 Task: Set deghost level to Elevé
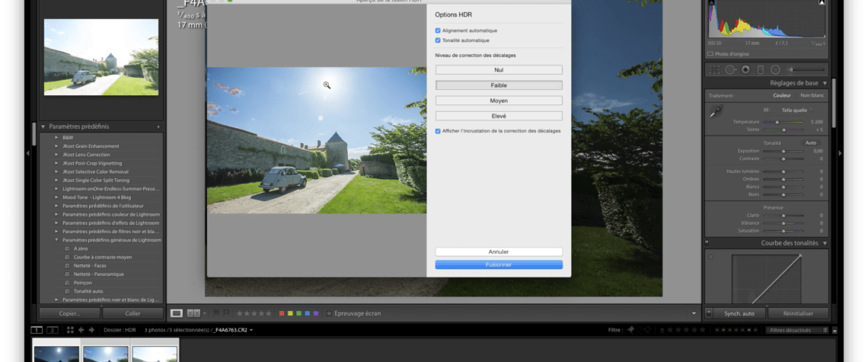tap(499, 116)
